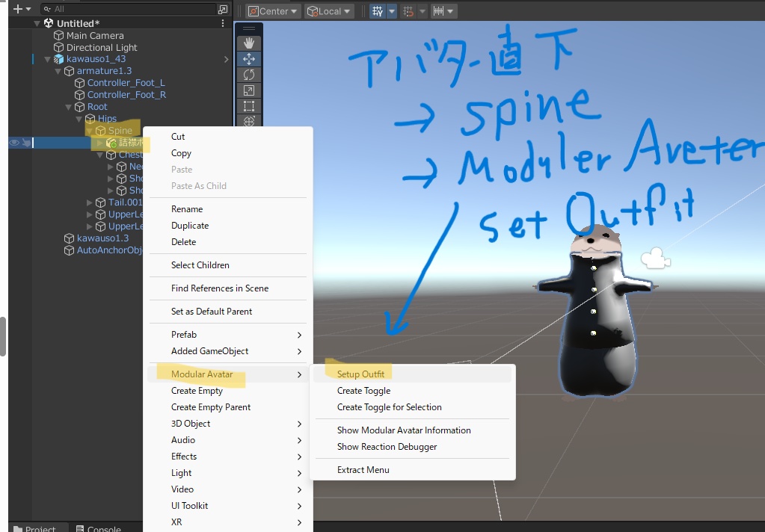This screenshot has width=765, height=532.
Task: Open the Prefab submenu
Action: pyautogui.click(x=228, y=335)
